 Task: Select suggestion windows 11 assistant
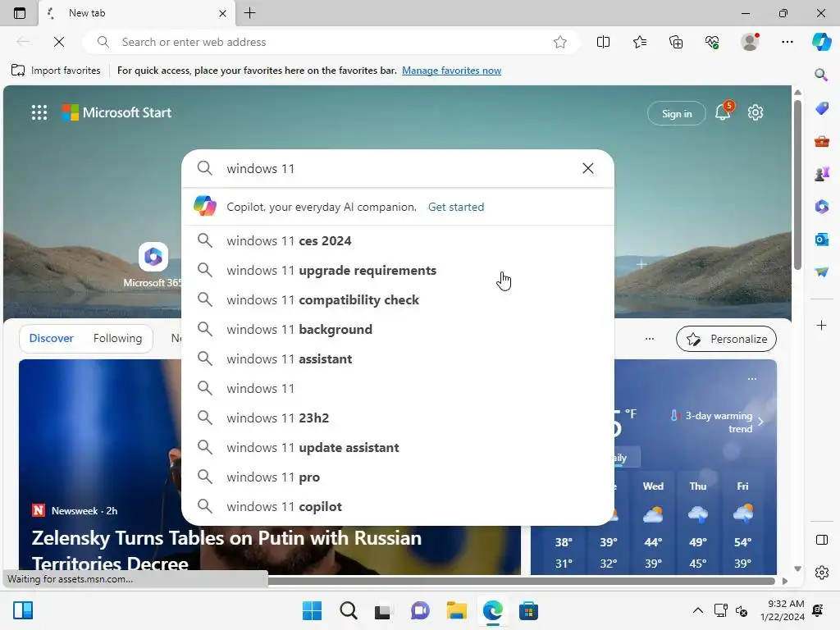(398, 358)
